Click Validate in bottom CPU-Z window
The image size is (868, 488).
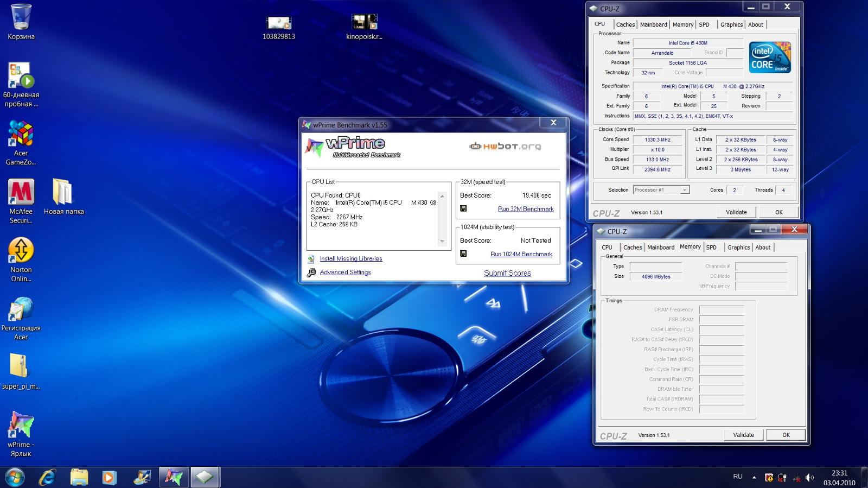tap(743, 435)
